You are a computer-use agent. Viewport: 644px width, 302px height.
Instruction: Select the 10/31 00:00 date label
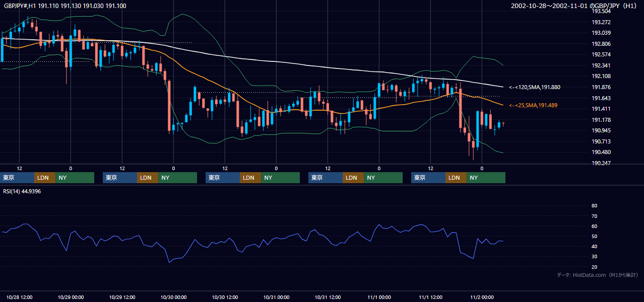coord(277,297)
